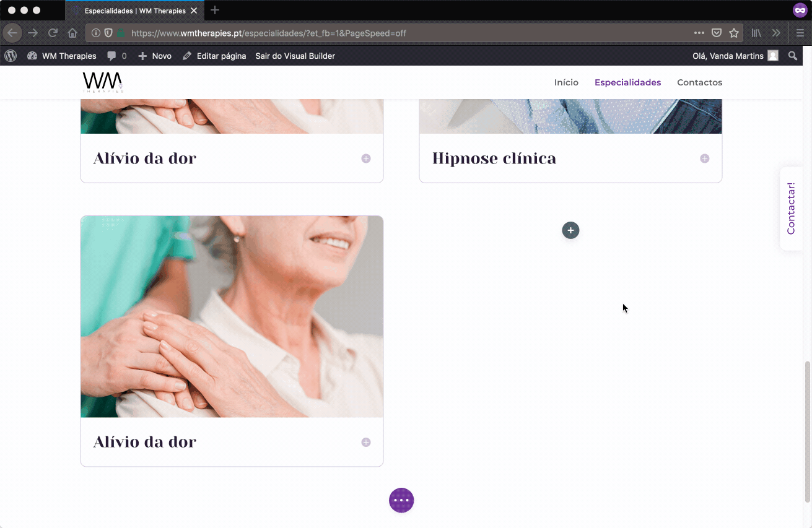Open the Contactar! side tab
Image resolution: width=812 pixels, height=528 pixels.
coord(791,208)
